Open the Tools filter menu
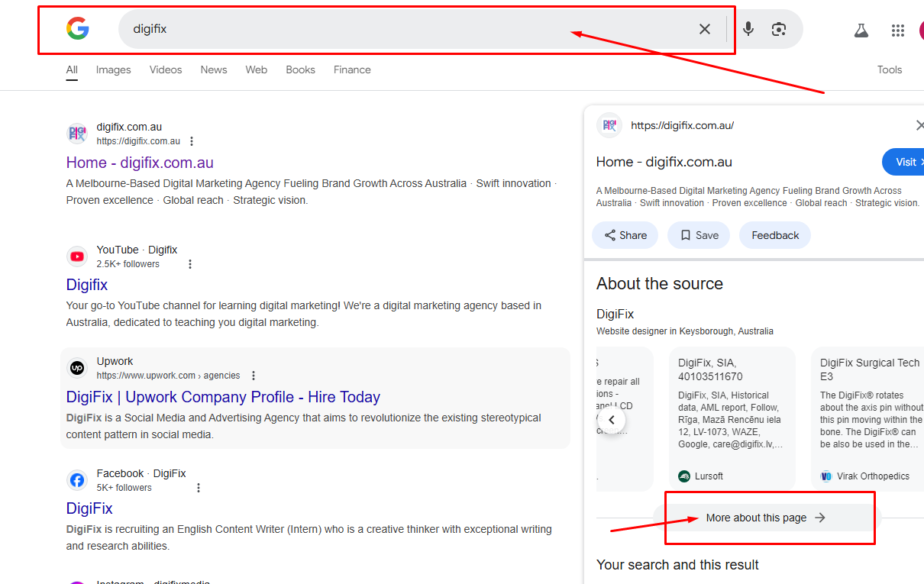924x584 pixels. pos(890,69)
